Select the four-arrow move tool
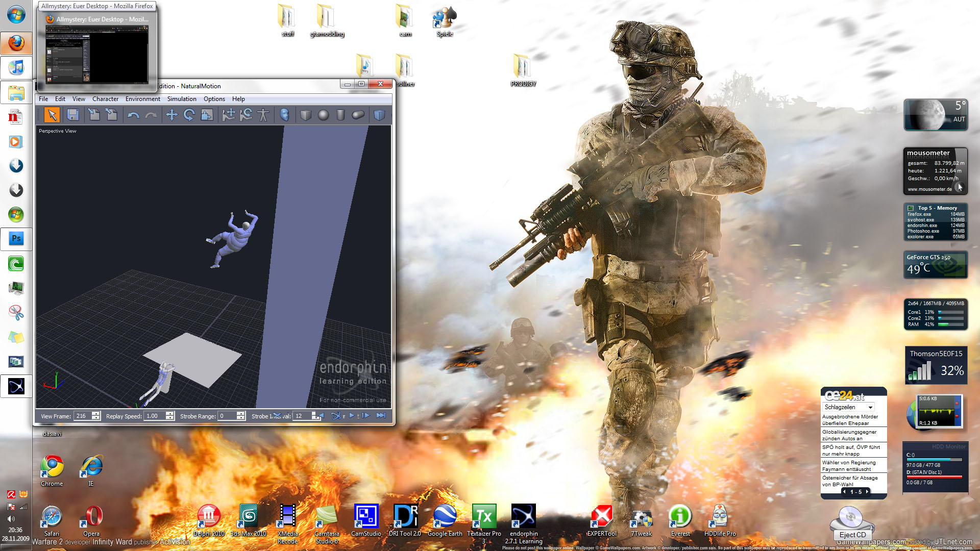 point(171,115)
